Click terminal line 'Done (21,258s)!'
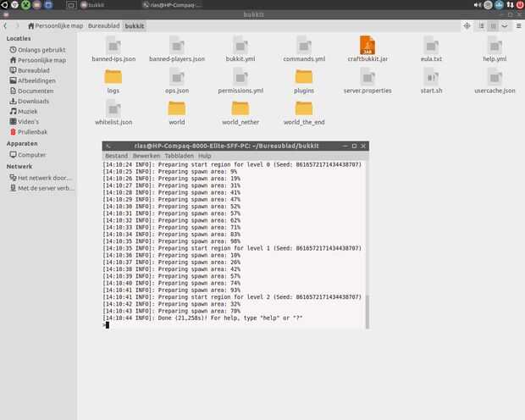 click(203, 318)
